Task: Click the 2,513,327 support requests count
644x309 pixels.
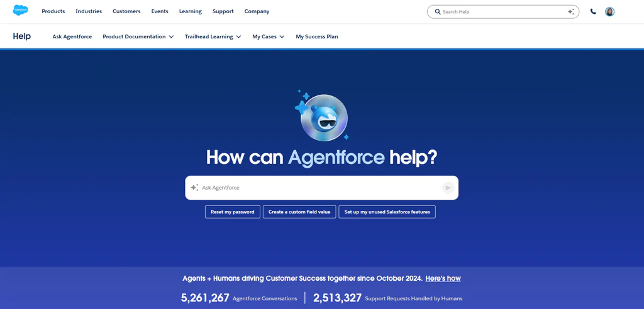Action: [337, 298]
